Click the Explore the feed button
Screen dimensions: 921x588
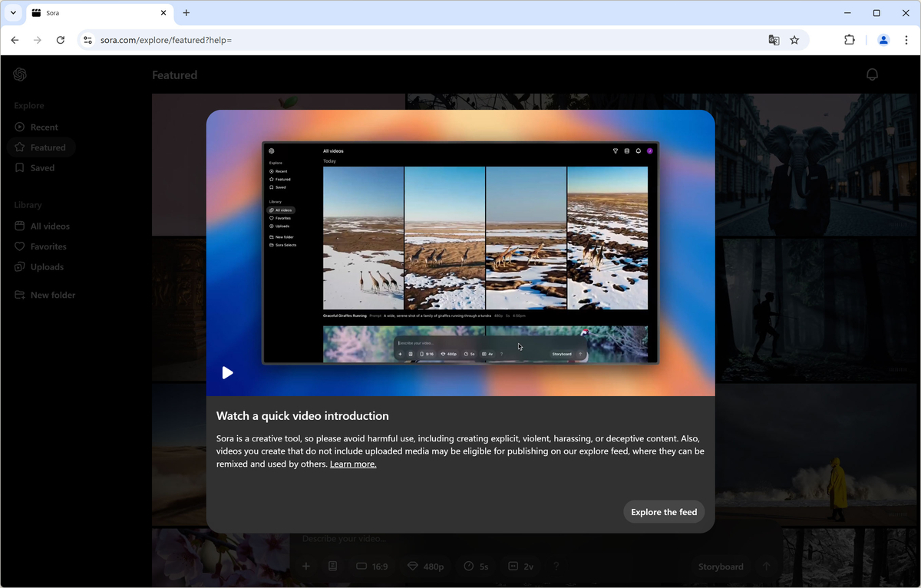coord(664,512)
